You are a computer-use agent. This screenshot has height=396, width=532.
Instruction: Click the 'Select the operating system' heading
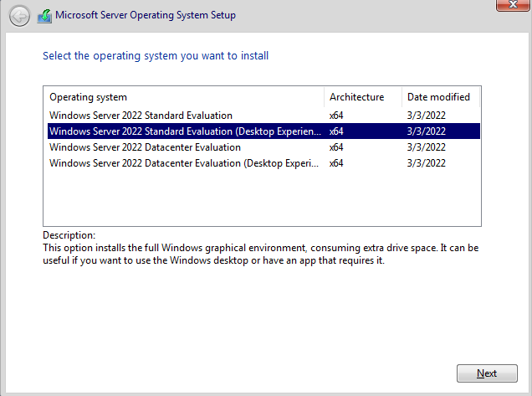click(x=156, y=56)
